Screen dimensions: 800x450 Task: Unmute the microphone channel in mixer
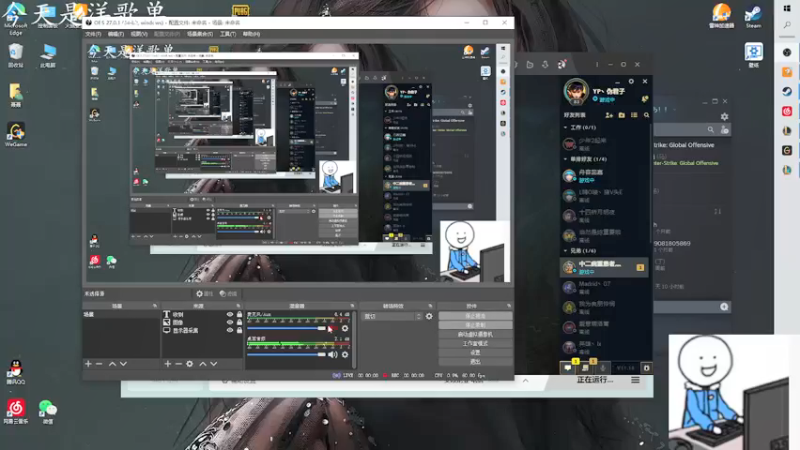tap(333, 329)
